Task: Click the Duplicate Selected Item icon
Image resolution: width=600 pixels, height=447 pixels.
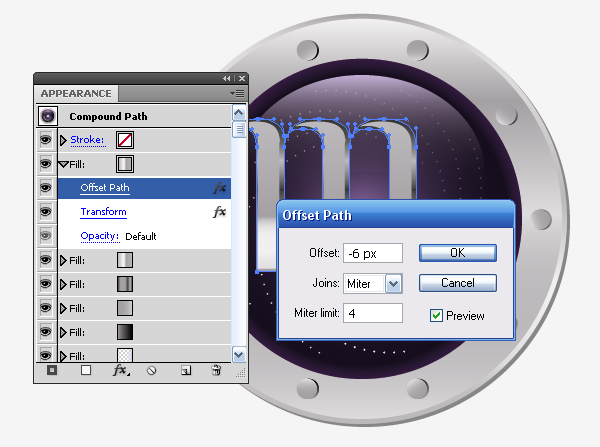Action: coord(186,370)
